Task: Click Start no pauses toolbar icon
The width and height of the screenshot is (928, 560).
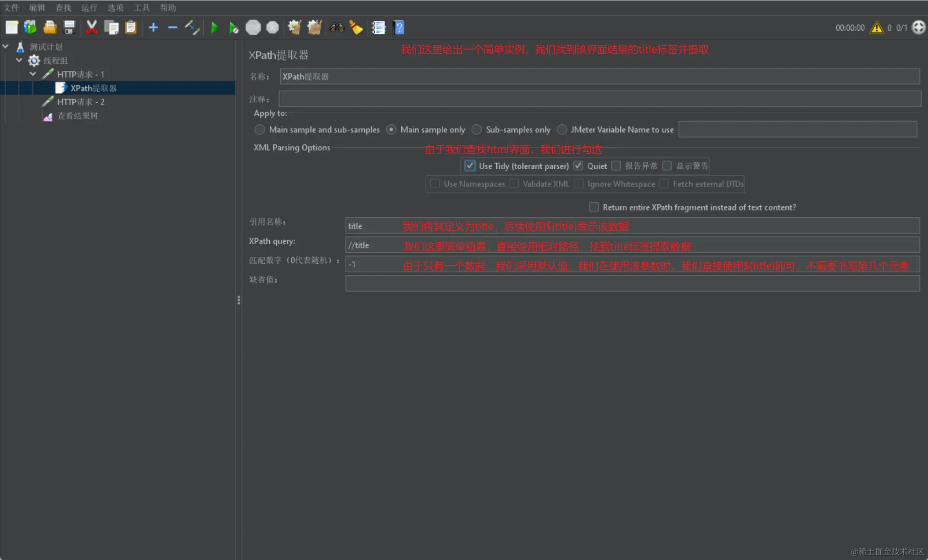Action: (233, 28)
